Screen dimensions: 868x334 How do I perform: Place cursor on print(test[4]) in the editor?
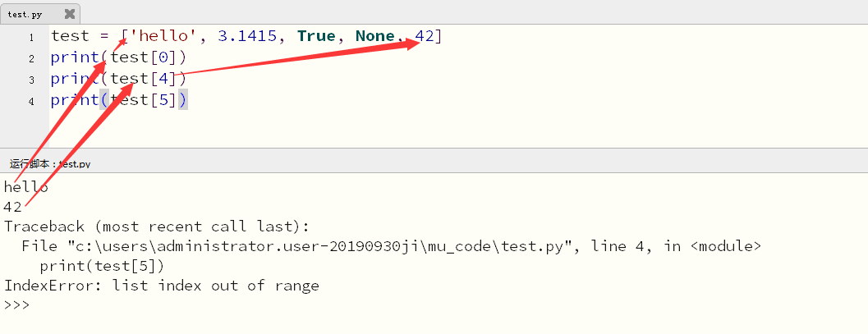[118, 79]
